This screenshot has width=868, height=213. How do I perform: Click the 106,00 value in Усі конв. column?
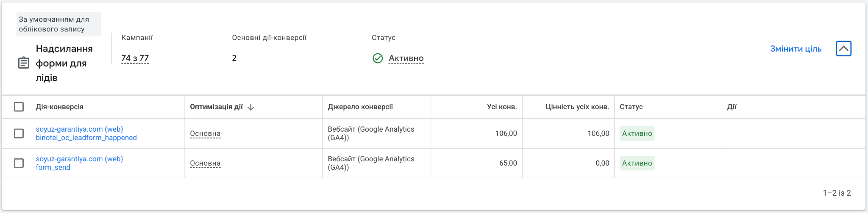click(506, 133)
